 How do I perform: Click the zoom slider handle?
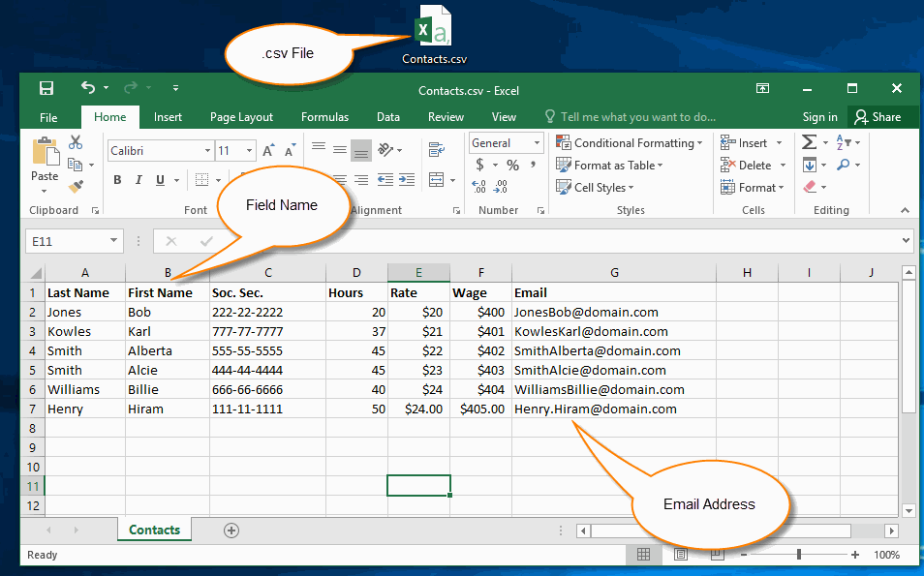click(799, 554)
